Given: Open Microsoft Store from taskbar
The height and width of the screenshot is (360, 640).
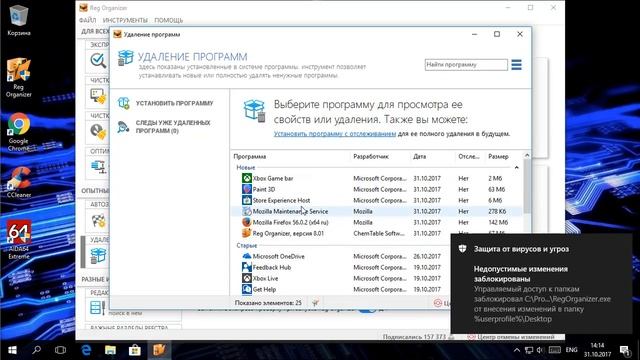Looking at the screenshot, I should pyautogui.click(x=135, y=350).
